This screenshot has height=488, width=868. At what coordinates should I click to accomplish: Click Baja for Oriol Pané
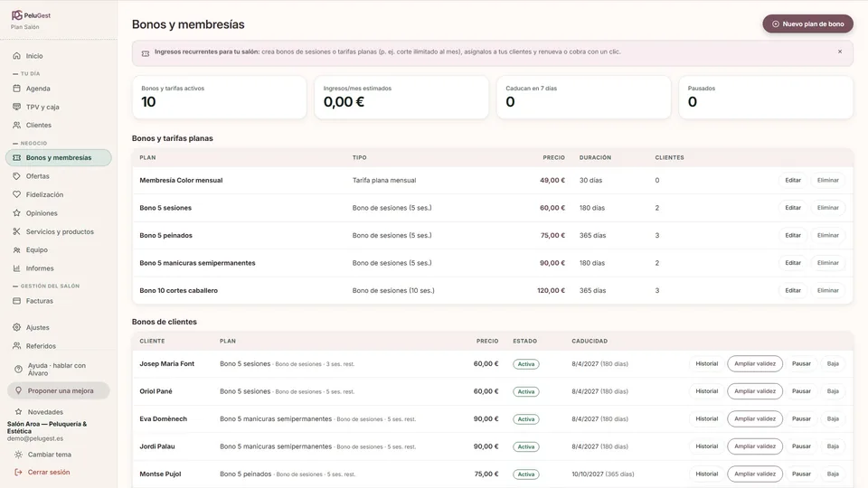[x=833, y=391]
